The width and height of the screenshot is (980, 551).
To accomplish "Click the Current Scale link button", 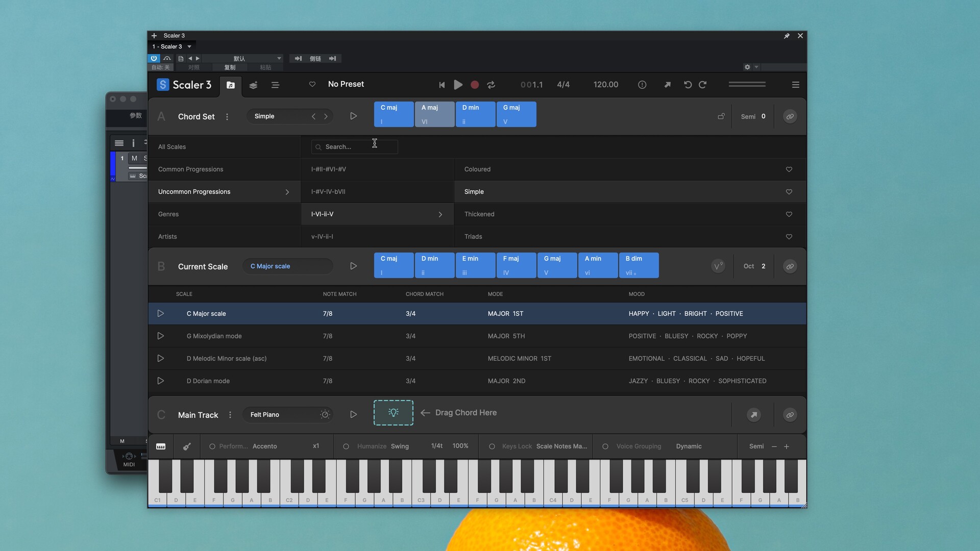I will 790,266.
